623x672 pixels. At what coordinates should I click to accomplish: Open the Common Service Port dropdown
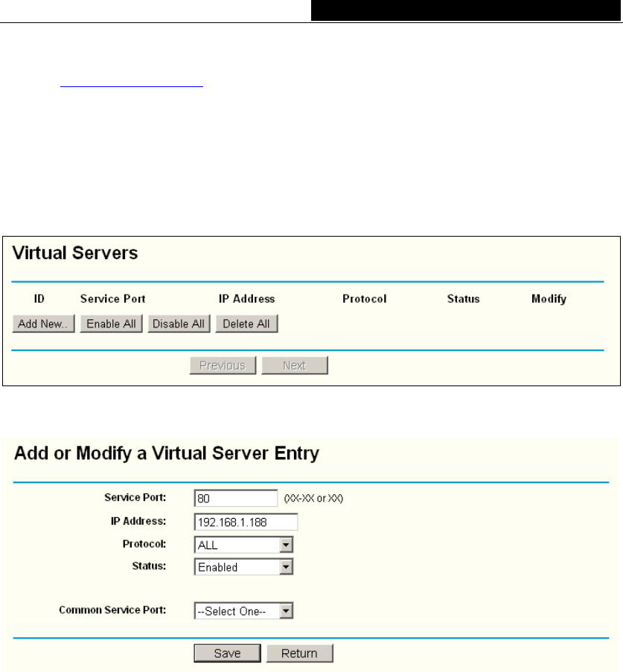[243, 611]
